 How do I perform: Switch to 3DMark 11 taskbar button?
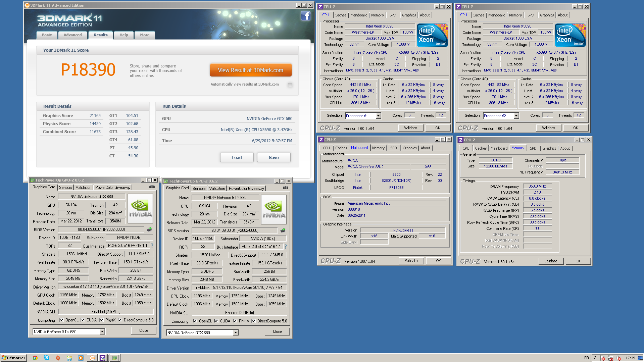92,358
